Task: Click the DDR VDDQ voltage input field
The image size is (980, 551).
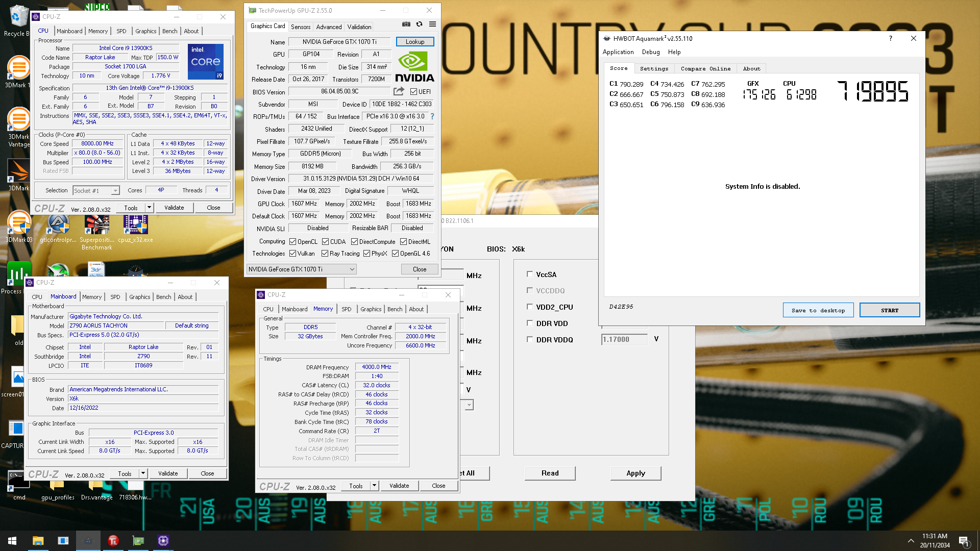Action: click(x=624, y=339)
